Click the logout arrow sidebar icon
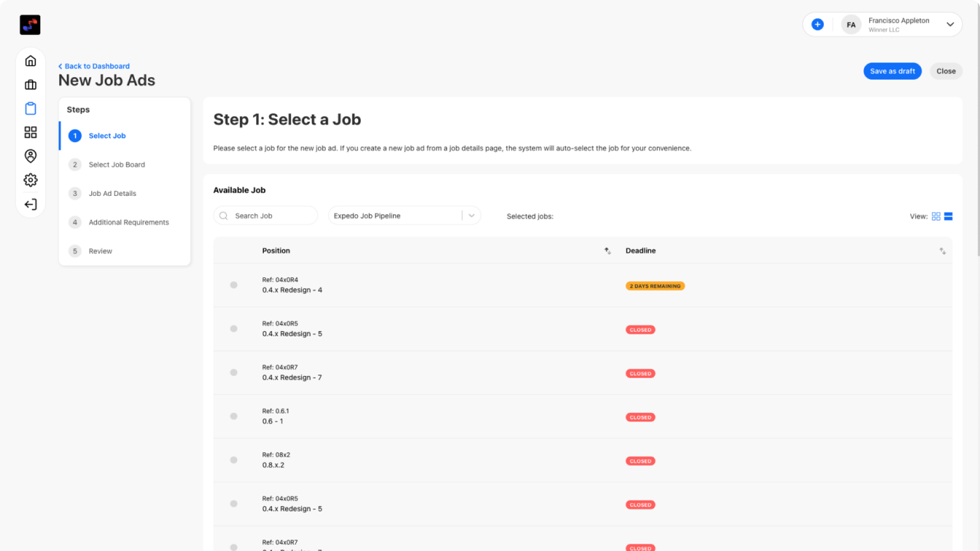The width and height of the screenshot is (980, 551). (31, 204)
